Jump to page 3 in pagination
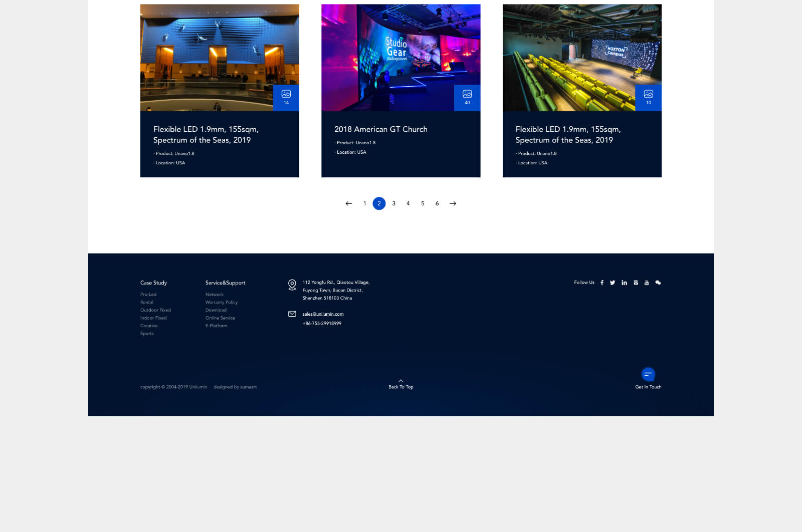 coord(394,204)
